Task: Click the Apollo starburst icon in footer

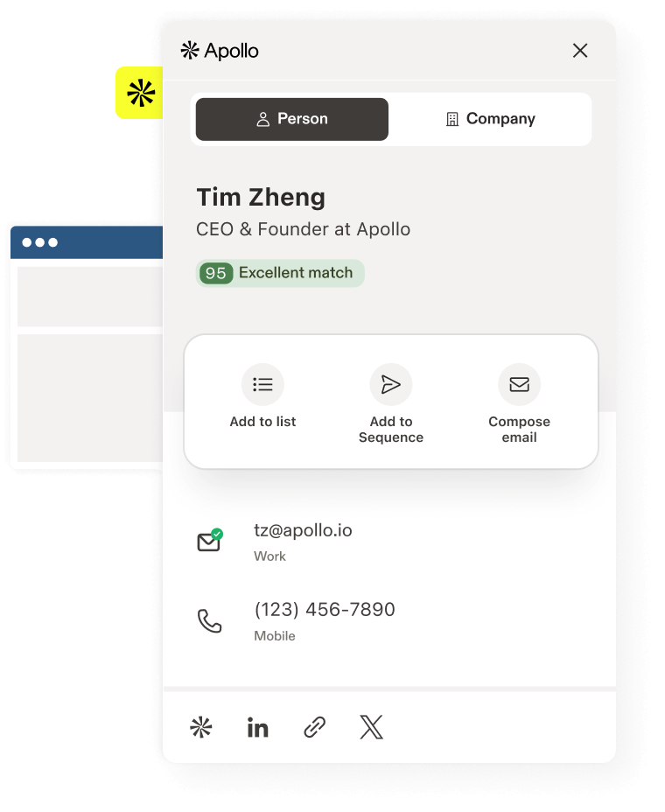Action: [201, 727]
